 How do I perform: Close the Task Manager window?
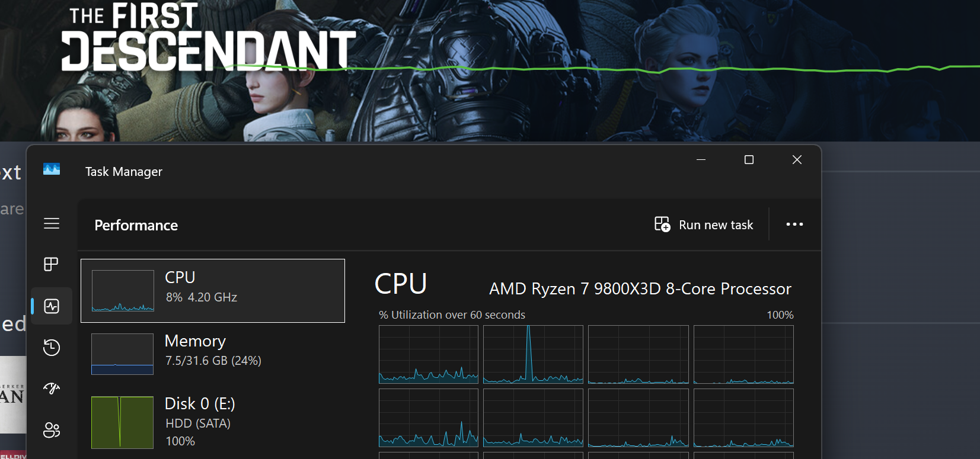(x=797, y=160)
